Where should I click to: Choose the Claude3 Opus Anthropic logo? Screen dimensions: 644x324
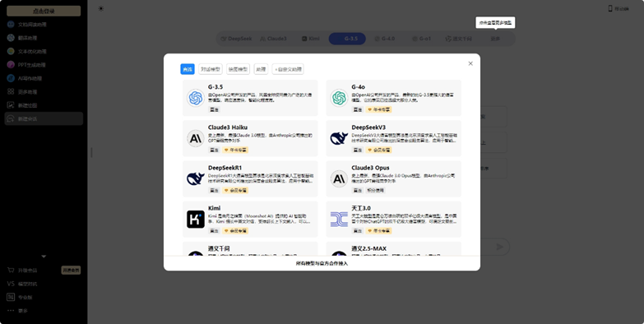tap(339, 178)
